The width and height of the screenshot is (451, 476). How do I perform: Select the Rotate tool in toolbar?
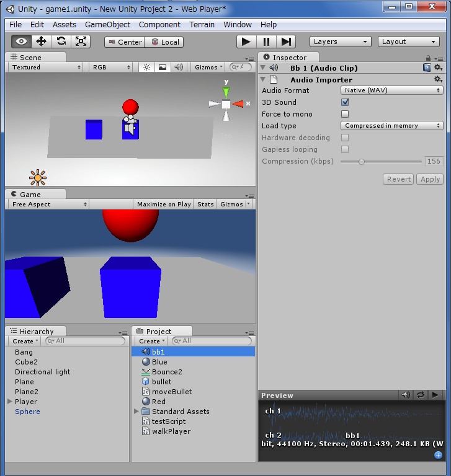coord(61,42)
